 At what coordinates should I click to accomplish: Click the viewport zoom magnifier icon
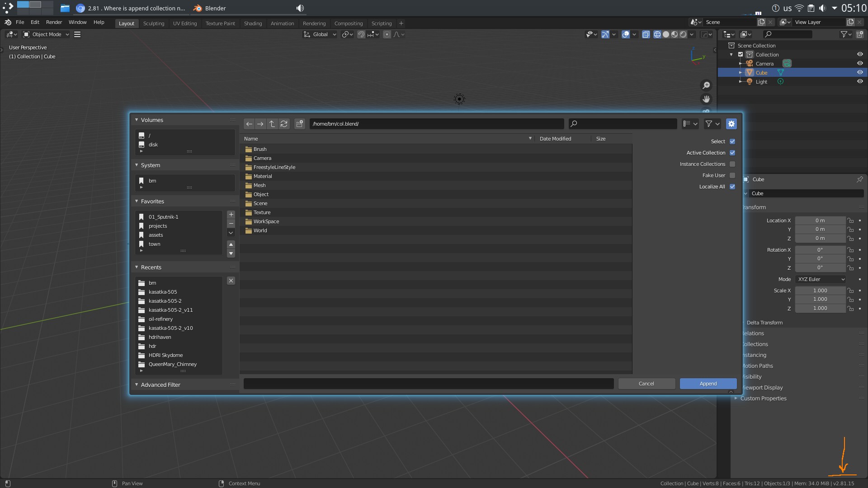[x=706, y=85]
